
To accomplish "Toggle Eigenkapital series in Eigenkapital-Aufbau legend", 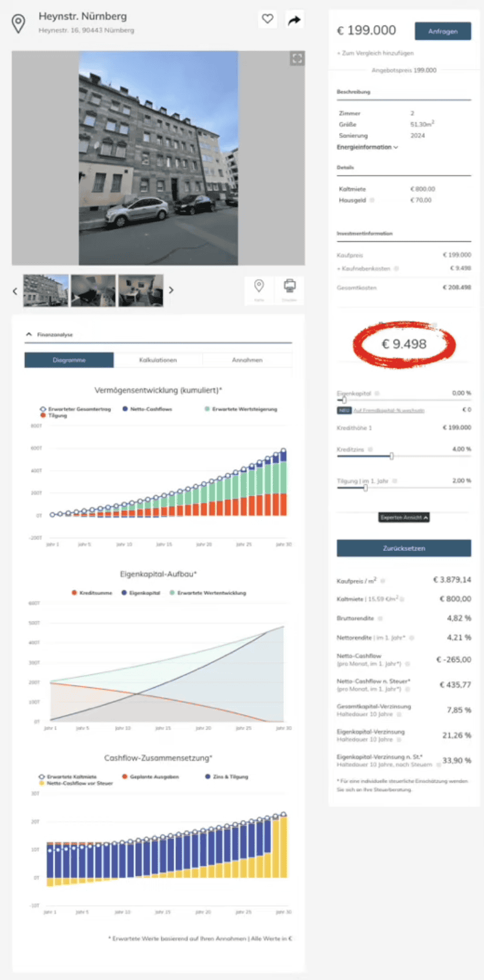I will (140, 593).
